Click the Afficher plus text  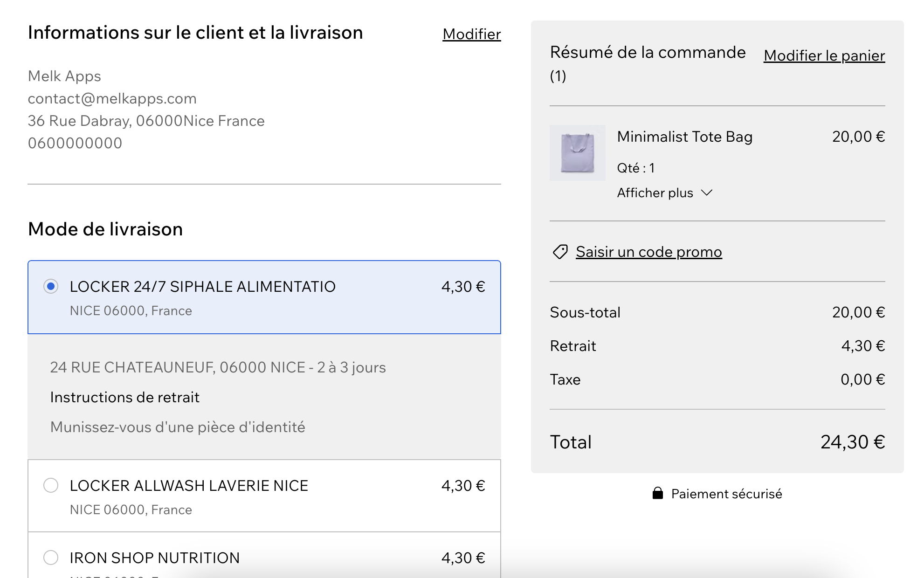(655, 193)
